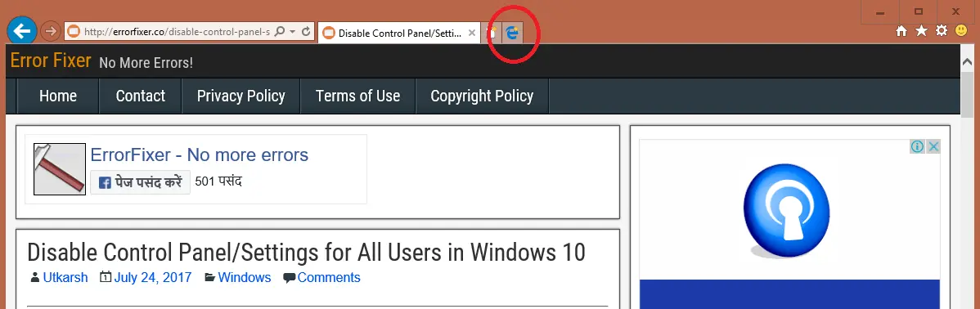Image resolution: width=980 pixels, height=309 pixels.
Task: Open ErrorFixer - No more errors Facebook link
Action: 200,154
